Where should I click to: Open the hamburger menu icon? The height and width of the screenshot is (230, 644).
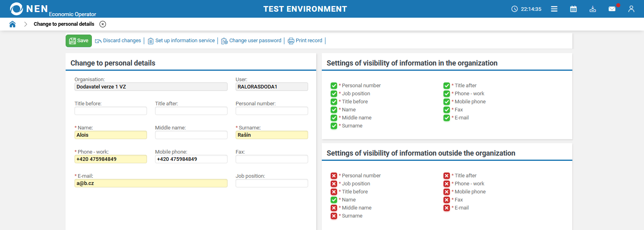[554, 9]
